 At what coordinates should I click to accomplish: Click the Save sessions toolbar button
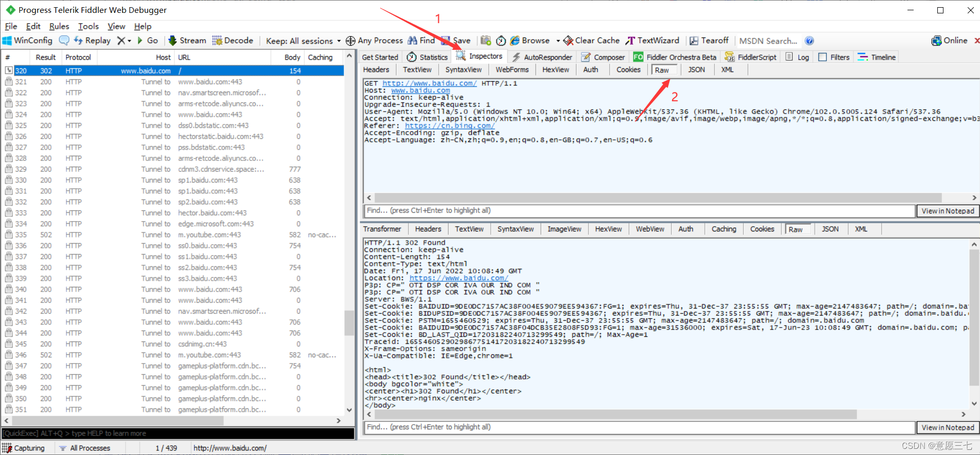[x=456, y=41]
